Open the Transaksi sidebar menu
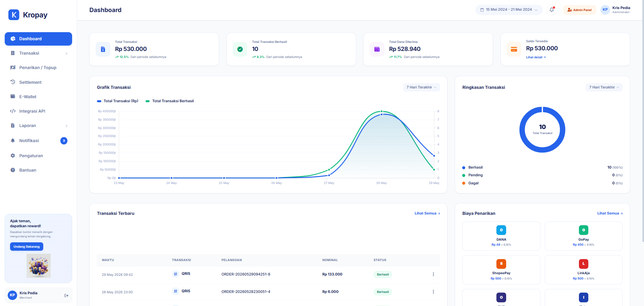Viewport: 644px width, 306px height. 38,53
